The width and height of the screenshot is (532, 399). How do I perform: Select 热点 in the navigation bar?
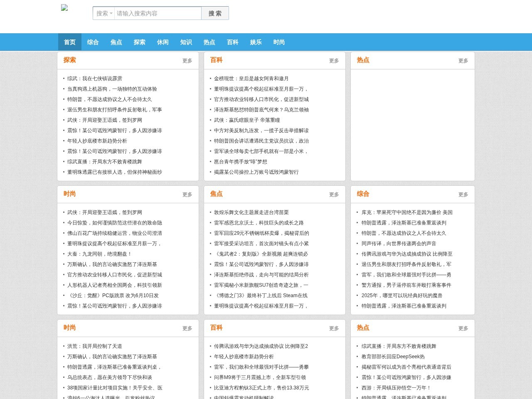click(209, 42)
